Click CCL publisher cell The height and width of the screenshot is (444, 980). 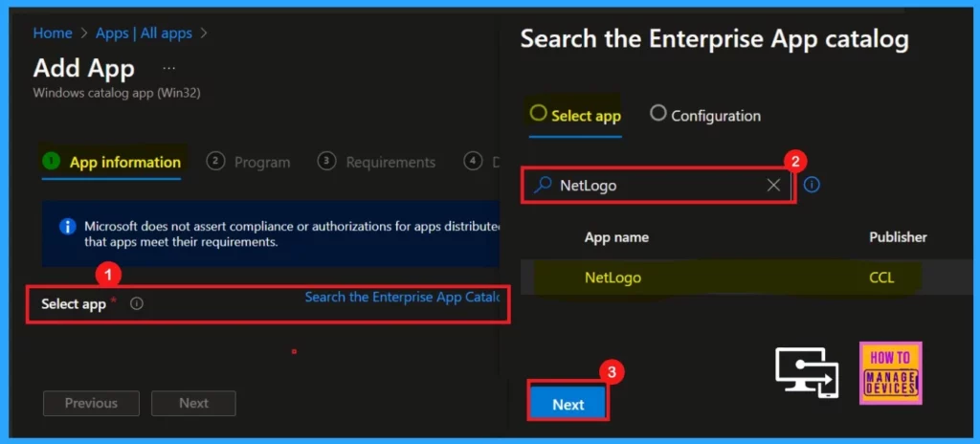pos(881,277)
